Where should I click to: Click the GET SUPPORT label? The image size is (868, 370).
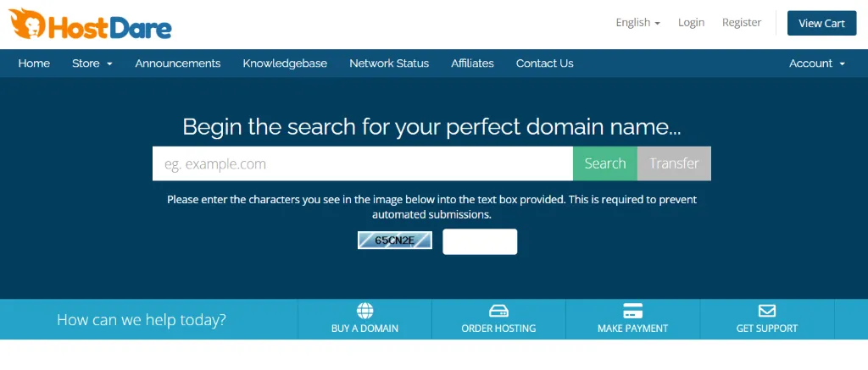[x=766, y=329]
